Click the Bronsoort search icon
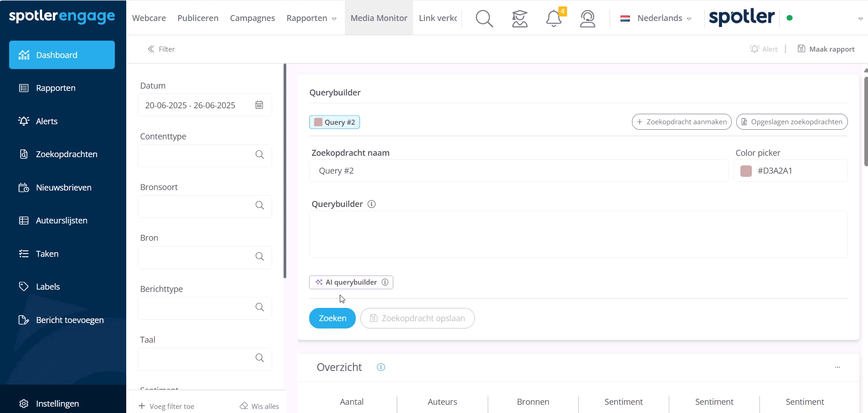This screenshot has height=413, width=868. click(260, 206)
